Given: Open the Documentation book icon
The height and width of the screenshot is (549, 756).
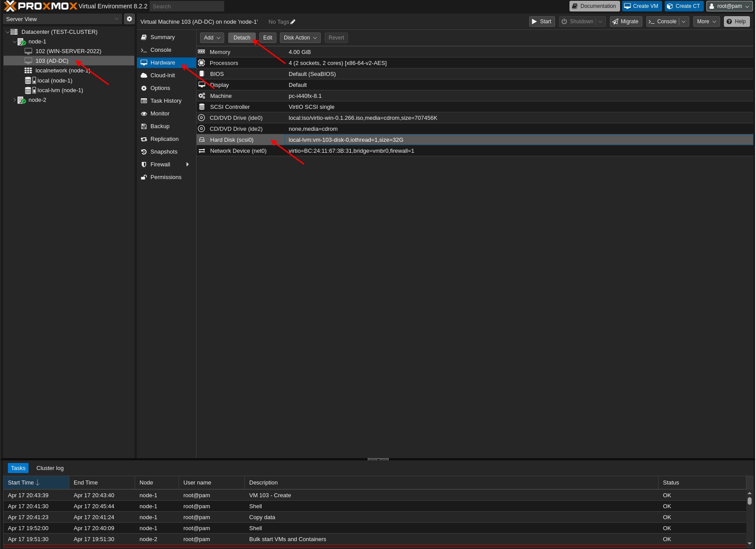Looking at the screenshot, I should coord(594,6).
